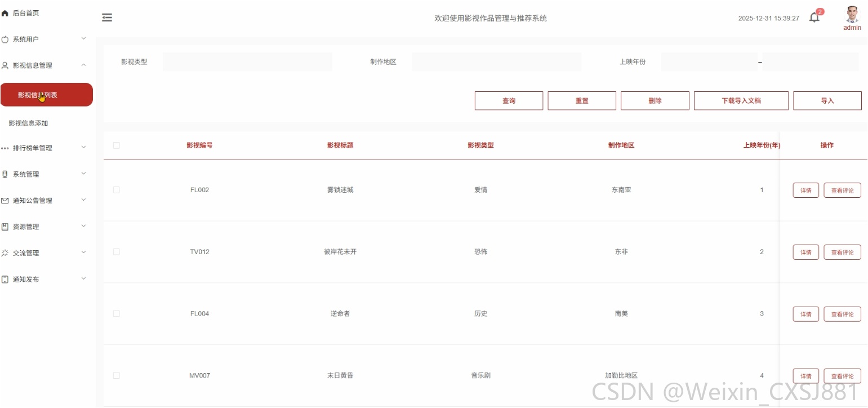Click the 查询 button

click(509, 101)
